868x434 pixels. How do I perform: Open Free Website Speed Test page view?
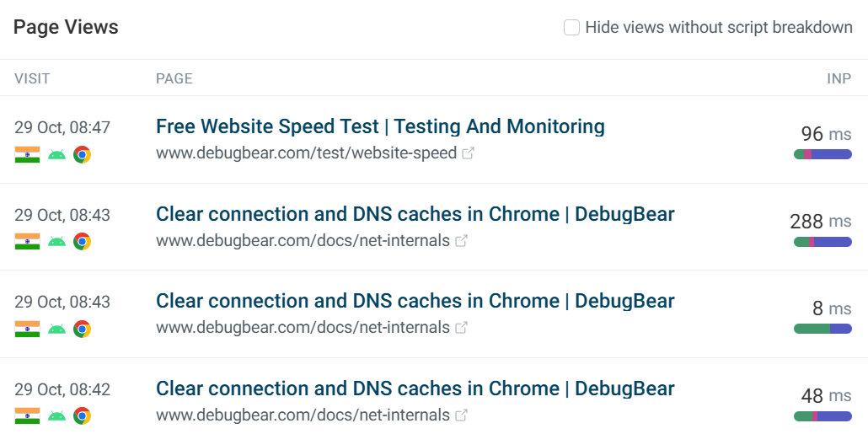[380, 126]
